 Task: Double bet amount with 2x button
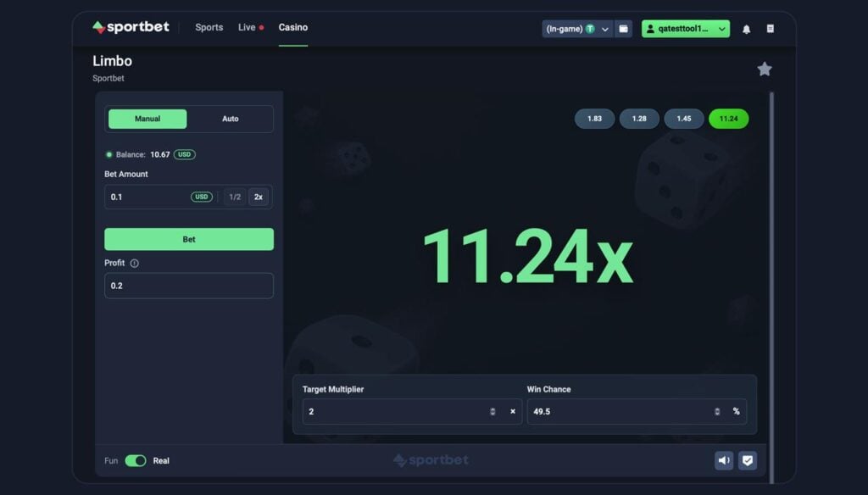[259, 197]
